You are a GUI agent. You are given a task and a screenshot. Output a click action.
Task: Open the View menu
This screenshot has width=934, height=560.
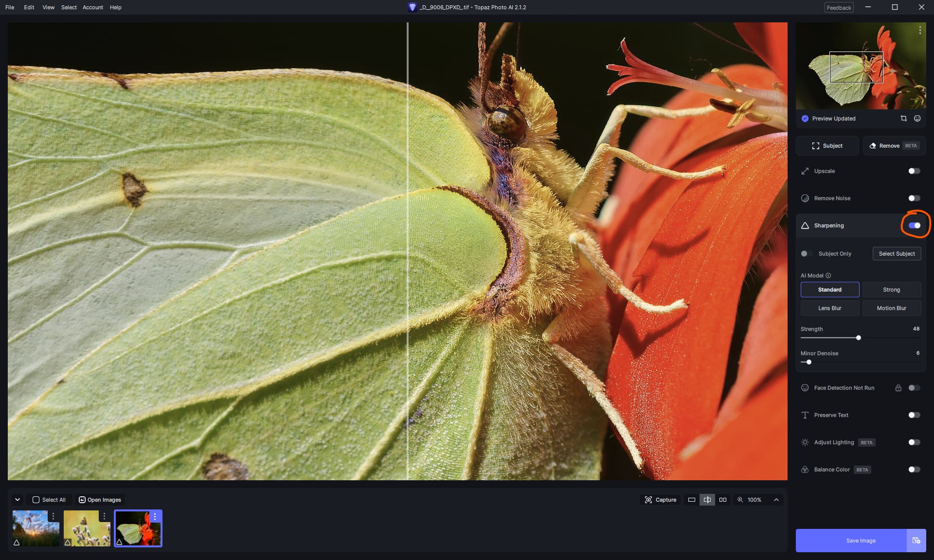pyautogui.click(x=48, y=7)
